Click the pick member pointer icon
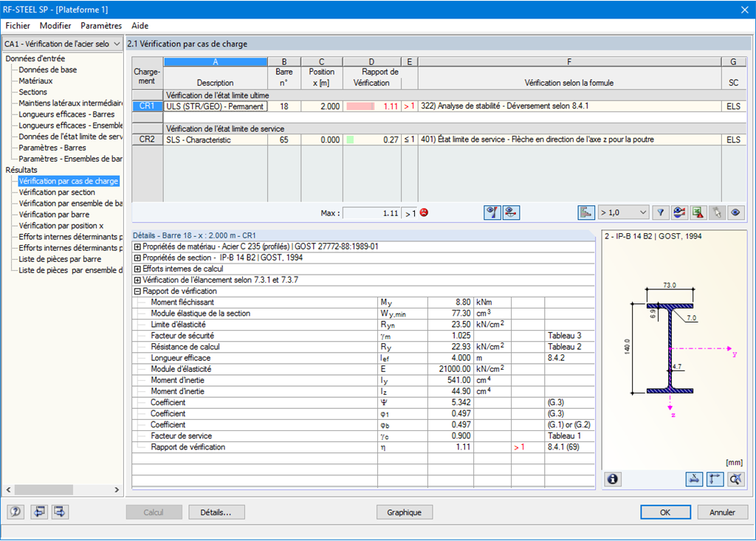The height and width of the screenshot is (541, 756). [717, 213]
